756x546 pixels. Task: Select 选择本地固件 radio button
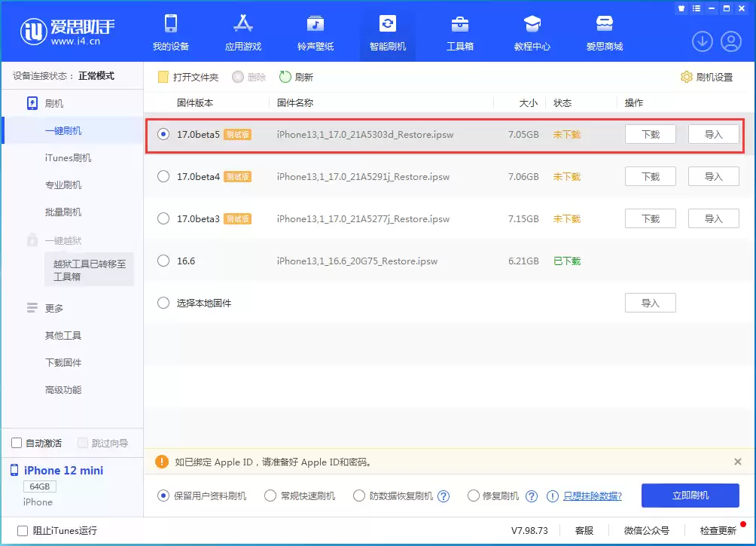pos(163,303)
